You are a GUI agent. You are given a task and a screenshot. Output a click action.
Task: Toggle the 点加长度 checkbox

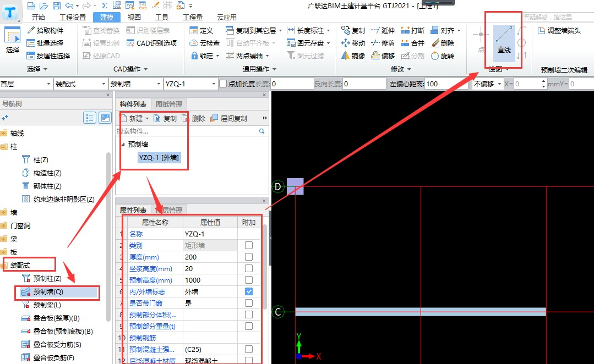[223, 84]
